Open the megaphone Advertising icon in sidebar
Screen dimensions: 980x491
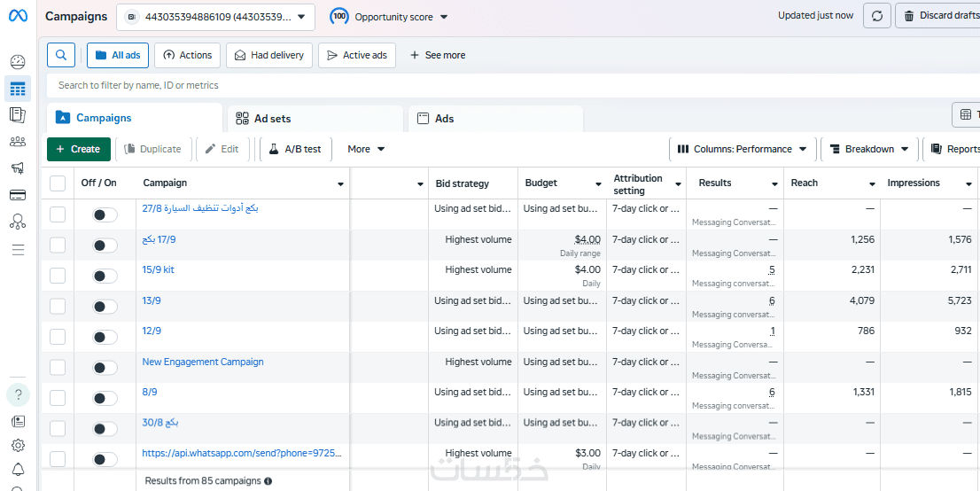click(18, 168)
